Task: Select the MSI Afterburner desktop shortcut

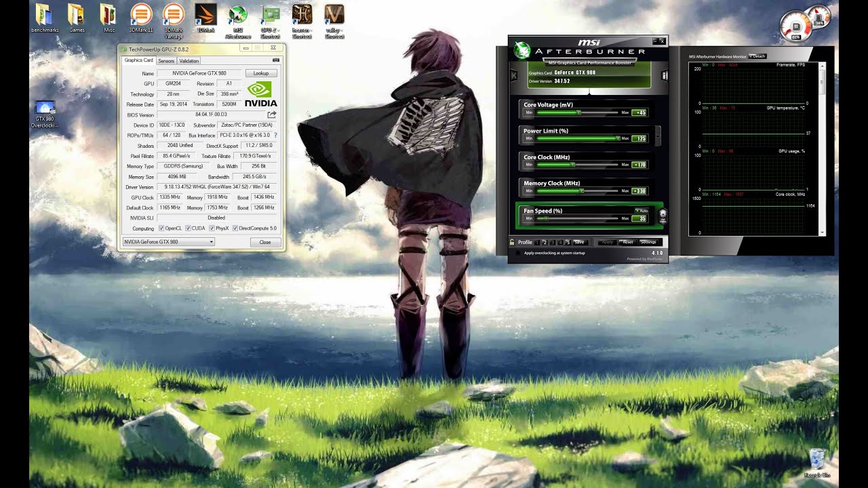Action: 237,20
